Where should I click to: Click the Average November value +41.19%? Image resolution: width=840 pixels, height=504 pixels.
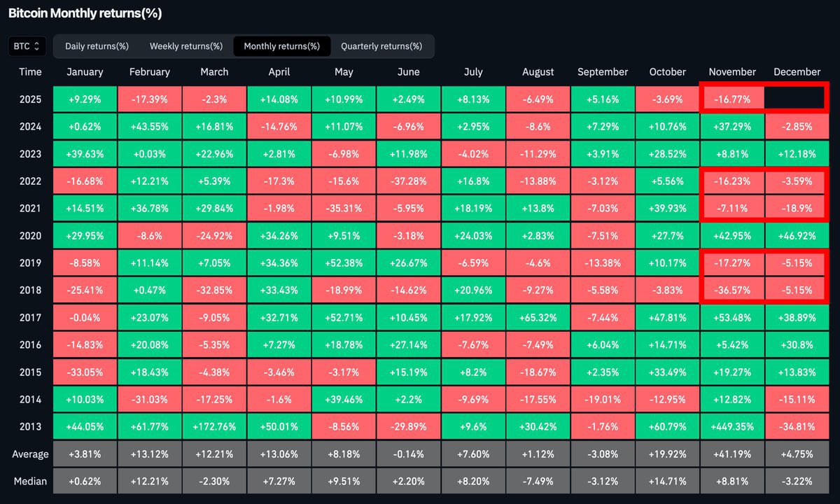pyautogui.click(x=732, y=454)
